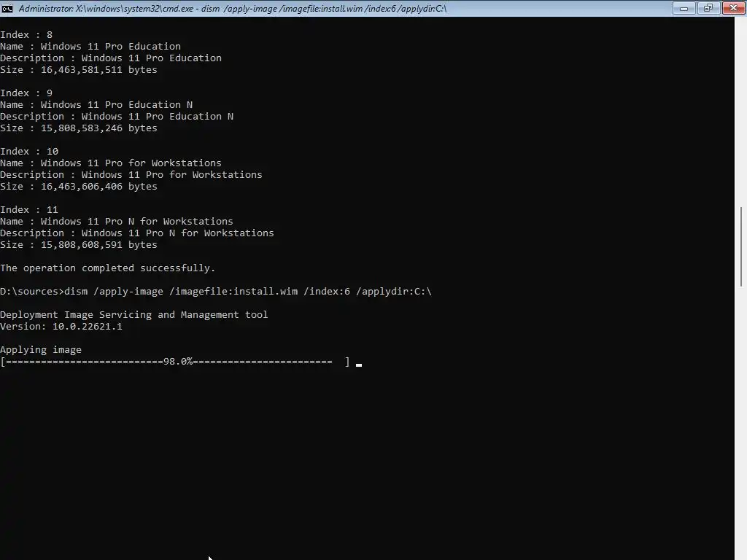The height and width of the screenshot is (560, 747).
Task: Close the Administrator cmd.exe window
Action: (733, 8)
